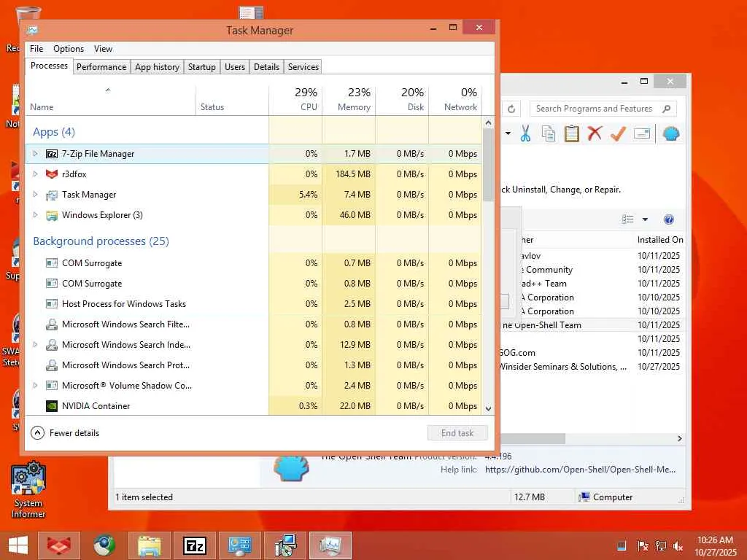Select the Open-Shell Team program row
Viewport: 747px width, 560px height.
click(592, 325)
